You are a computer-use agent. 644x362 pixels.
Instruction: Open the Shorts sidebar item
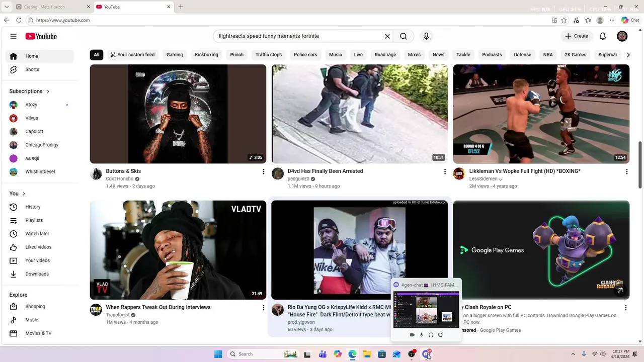pos(38,69)
